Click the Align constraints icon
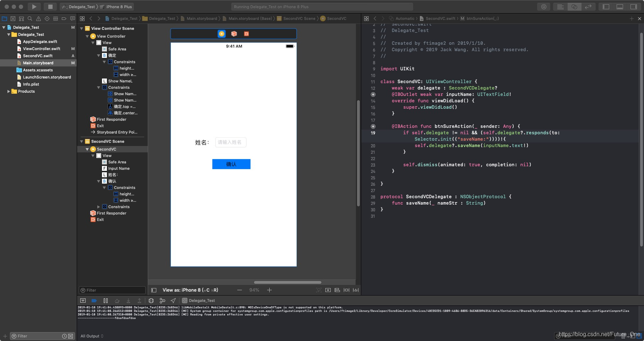The width and height of the screenshot is (644, 341). point(337,290)
